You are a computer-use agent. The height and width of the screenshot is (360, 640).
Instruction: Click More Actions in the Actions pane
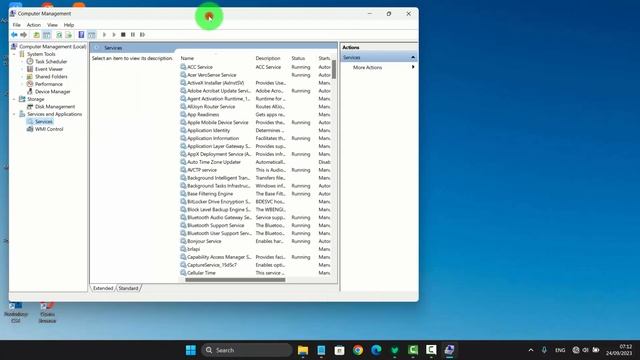367,67
